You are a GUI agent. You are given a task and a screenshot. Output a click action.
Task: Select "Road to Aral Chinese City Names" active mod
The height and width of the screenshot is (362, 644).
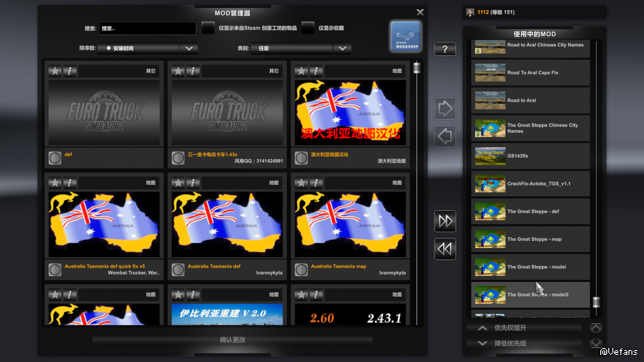pos(530,48)
